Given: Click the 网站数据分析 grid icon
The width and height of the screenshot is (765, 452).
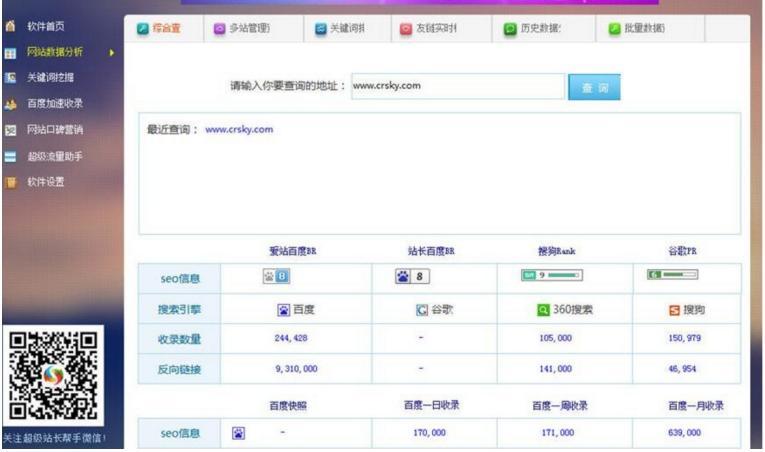Looking at the screenshot, I should tap(10, 53).
